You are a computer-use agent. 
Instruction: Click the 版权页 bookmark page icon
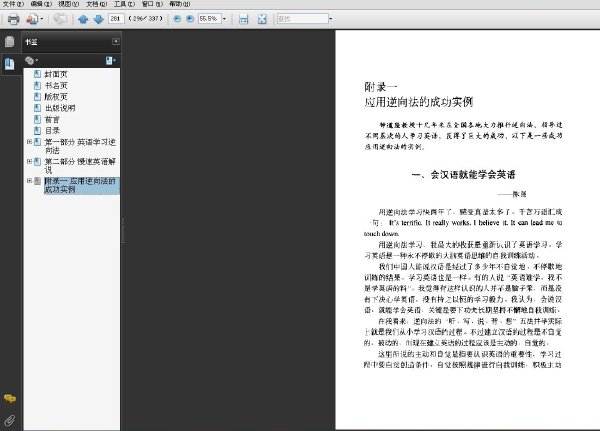click(x=37, y=96)
